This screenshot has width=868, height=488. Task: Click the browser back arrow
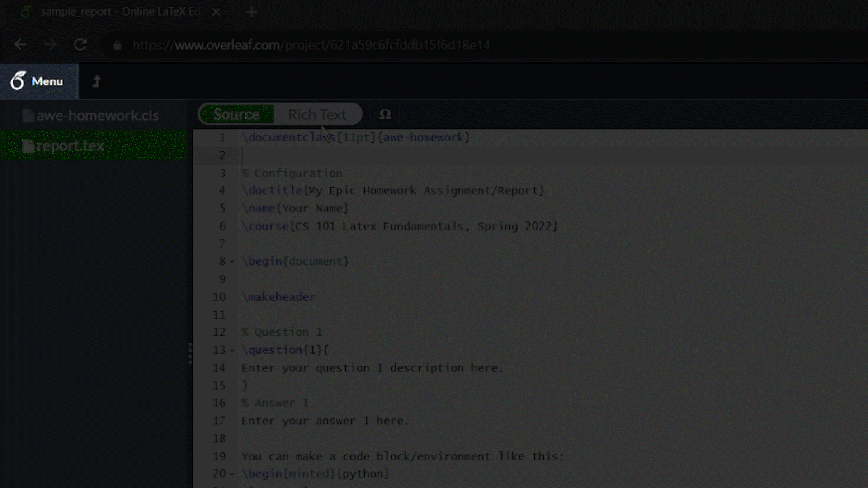tap(20, 44)
